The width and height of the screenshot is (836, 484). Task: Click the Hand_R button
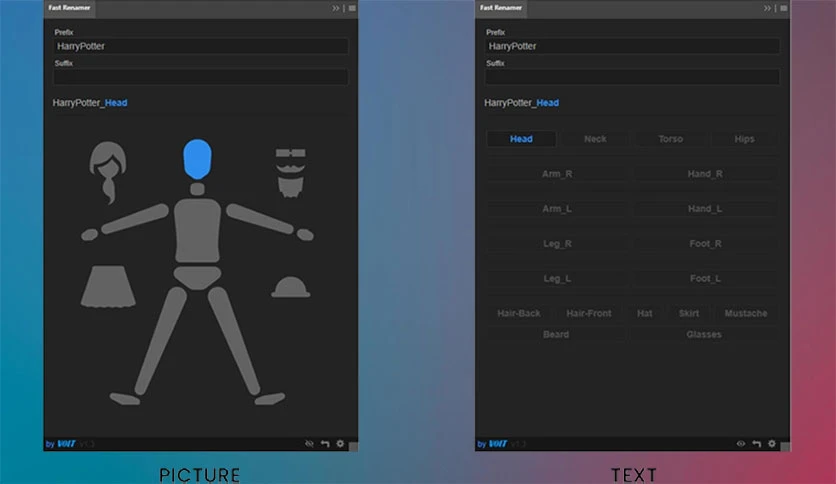(x=705, y=174)
